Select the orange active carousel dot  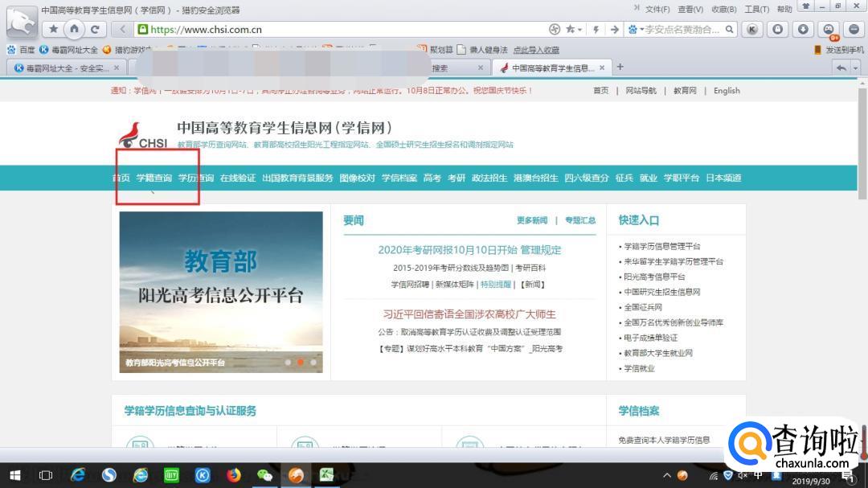pos(301,363)
